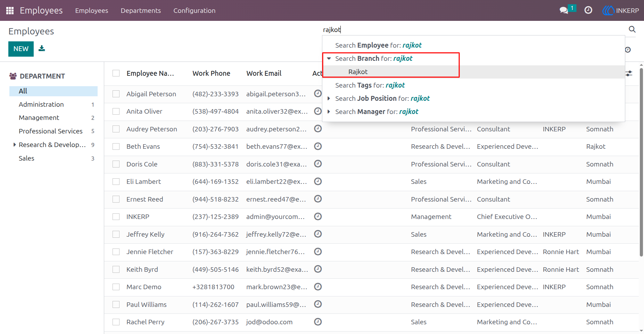The height and width of the screenshot is (334, 644).
Task: Open the Employees top menu
Action: [x=92, y=10]
